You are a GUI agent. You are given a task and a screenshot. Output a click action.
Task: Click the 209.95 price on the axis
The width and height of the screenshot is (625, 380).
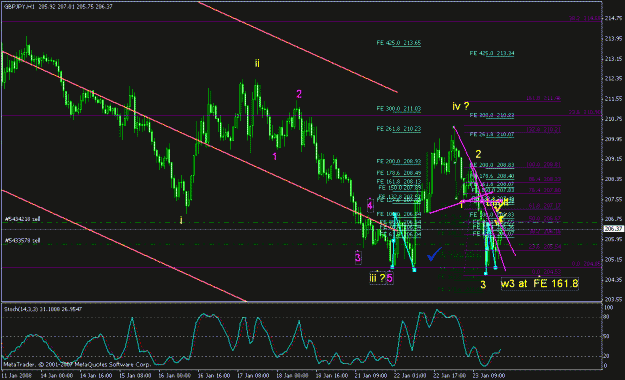click(x=613, y=139)
